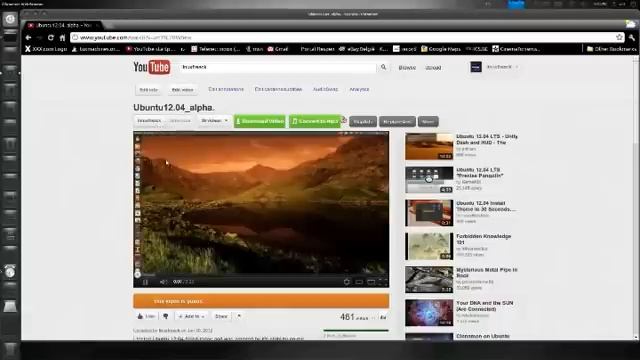Click the Ubuntu12.04_alpha video title
The image size is (640, 360).
click(x=174, y=108)
